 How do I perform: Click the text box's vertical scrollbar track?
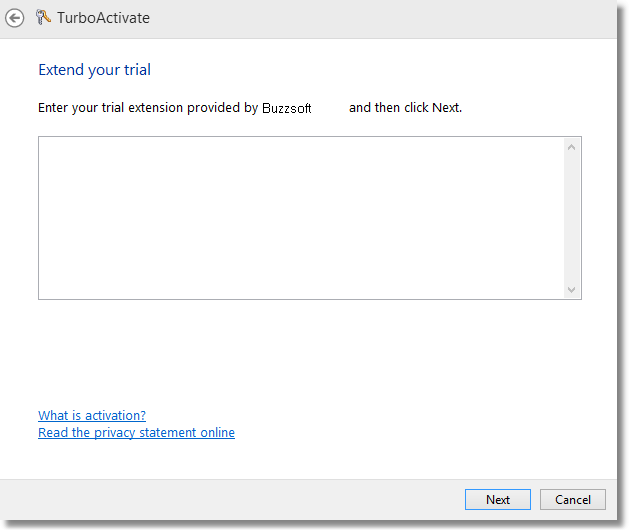pos(571,218)
